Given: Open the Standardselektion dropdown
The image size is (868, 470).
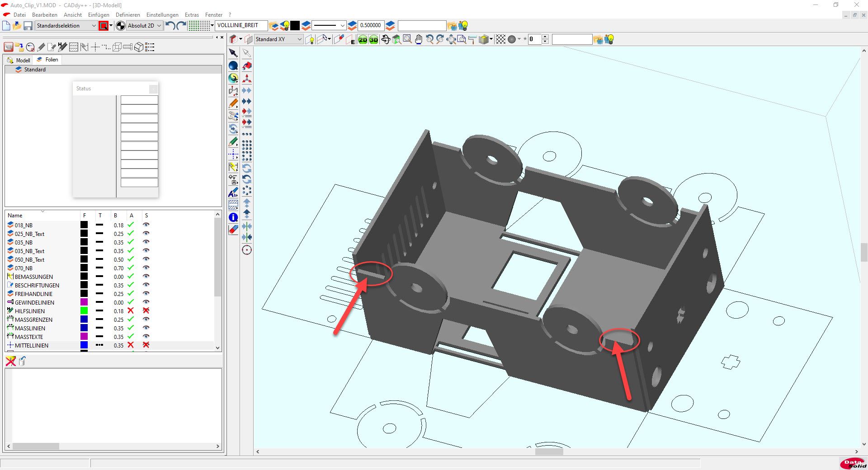Looking at the screenshot, I should (x=94, y=26).
